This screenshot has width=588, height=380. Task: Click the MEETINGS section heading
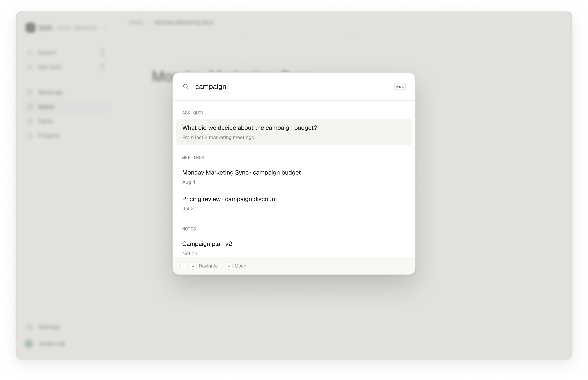[193, 157]
